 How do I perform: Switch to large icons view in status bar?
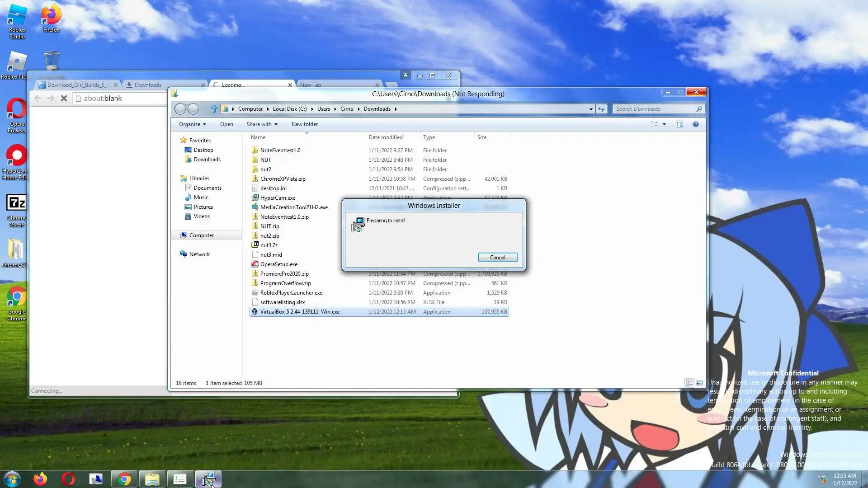pos(699,383)
